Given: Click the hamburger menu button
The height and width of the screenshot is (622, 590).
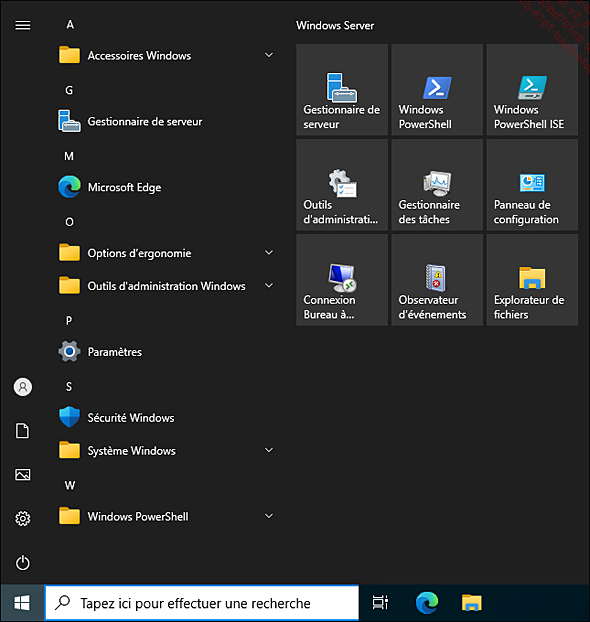Looking at the screenshot, I should click(x=23, y=25).
